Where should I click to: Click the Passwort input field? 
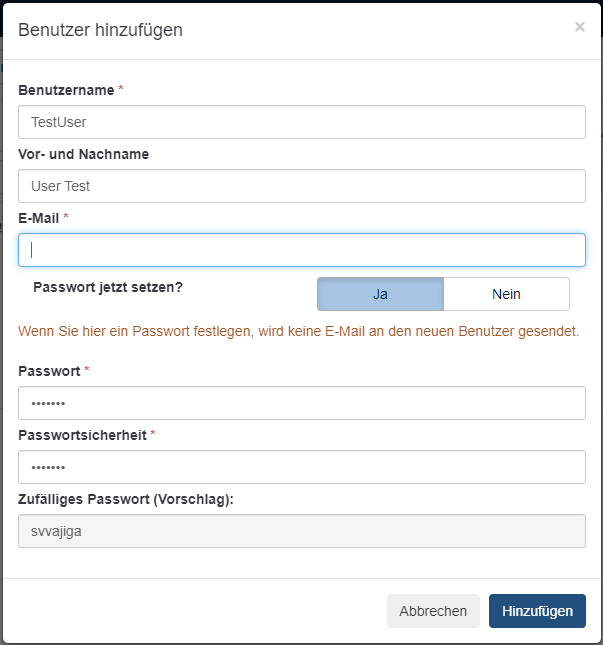[301, 404]
